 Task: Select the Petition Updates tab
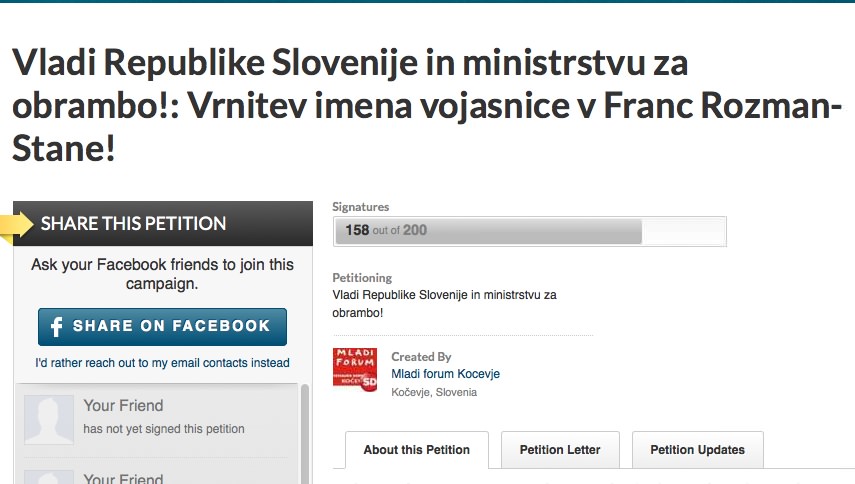click(x=696, y=450)
